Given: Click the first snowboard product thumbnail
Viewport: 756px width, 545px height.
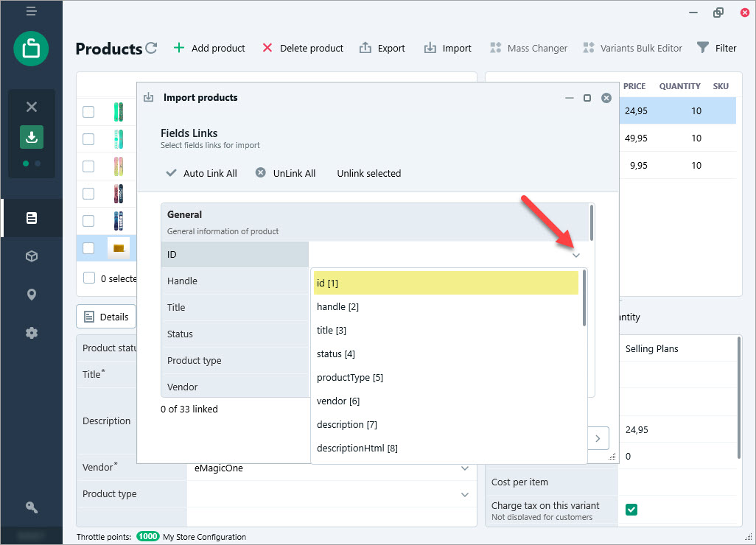Looking at the screenshot, I should [x=119, y=112].
